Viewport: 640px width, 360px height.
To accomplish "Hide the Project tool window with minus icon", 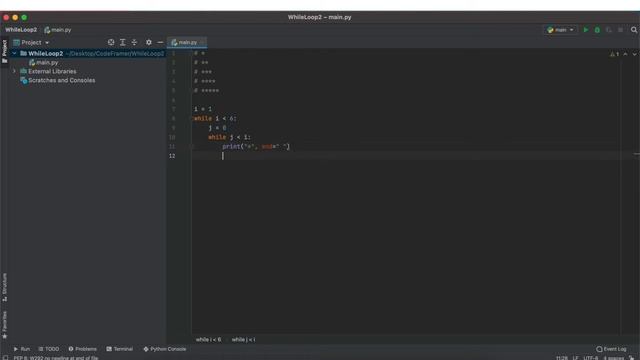I will pyautogui.click(x=160, y=42).
